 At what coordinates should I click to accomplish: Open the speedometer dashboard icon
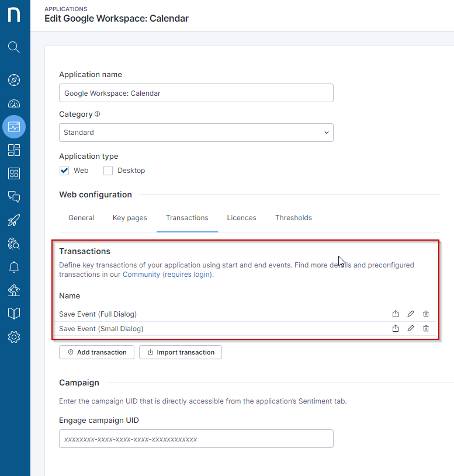[14, 104]
